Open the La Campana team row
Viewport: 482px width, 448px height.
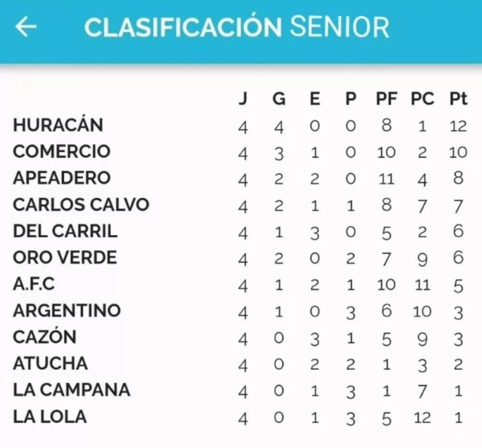point(71,390)
